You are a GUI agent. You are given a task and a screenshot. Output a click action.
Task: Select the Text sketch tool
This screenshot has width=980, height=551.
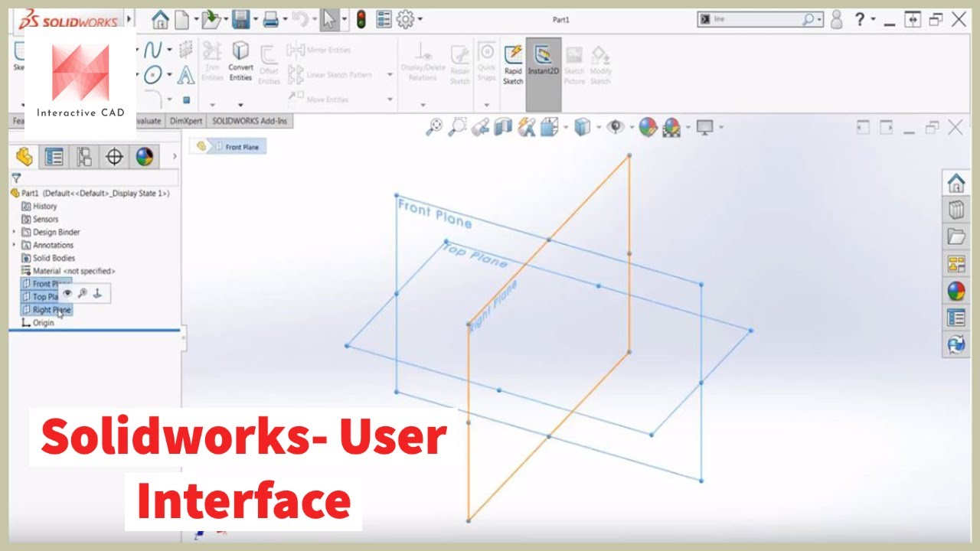[x=185, y=75]
